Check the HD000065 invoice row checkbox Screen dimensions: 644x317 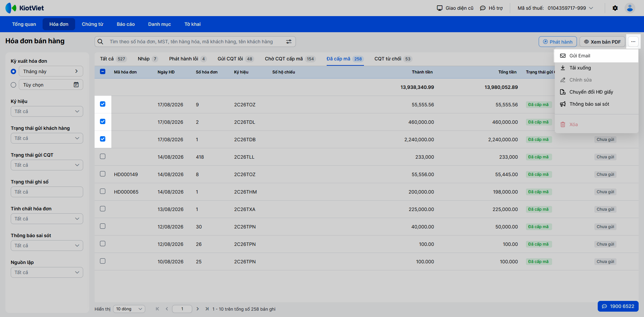click(103, 191)
